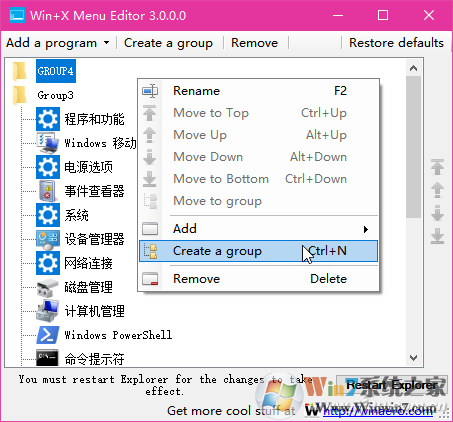The image size is (453, 422).
Task: Open the Add a program dropdown arrow
Action: click(x=106, y=43)
